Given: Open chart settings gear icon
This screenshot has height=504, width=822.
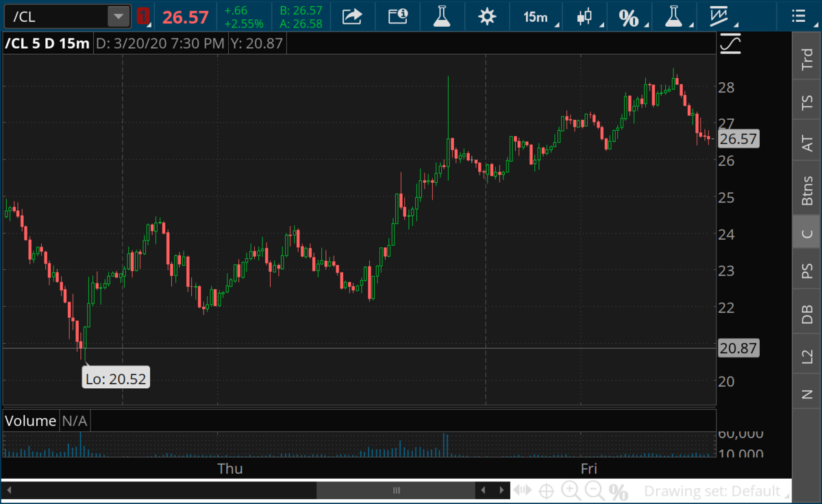Looking at the screenshot, I should coord(487,16).
